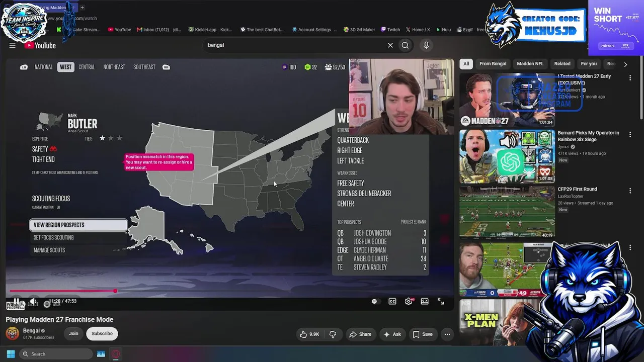Select the NORTHEAST region tab in the game
This screenshot has height=362, width=644.
point(114,67)
